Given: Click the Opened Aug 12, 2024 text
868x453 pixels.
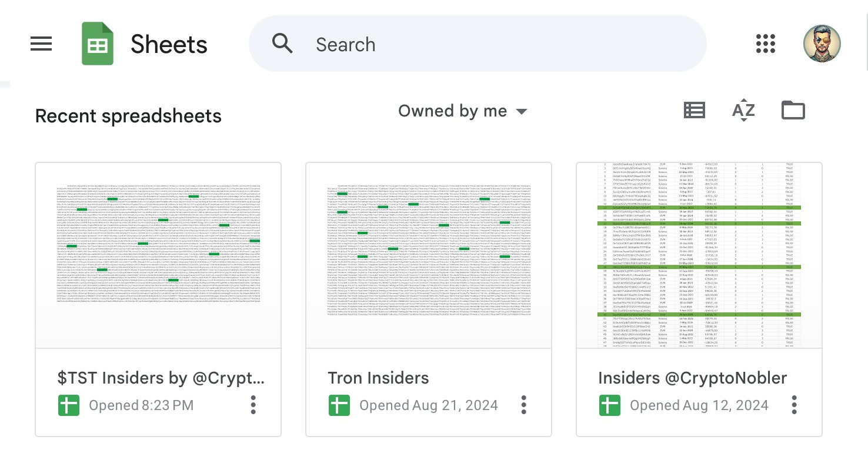Looking at the screenshot, I should (x=699, y=405).
